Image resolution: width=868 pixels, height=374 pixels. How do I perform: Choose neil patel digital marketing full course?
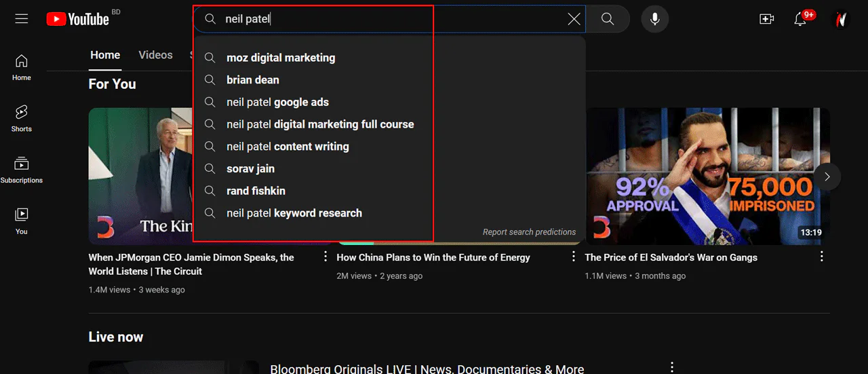pos(389,124)
